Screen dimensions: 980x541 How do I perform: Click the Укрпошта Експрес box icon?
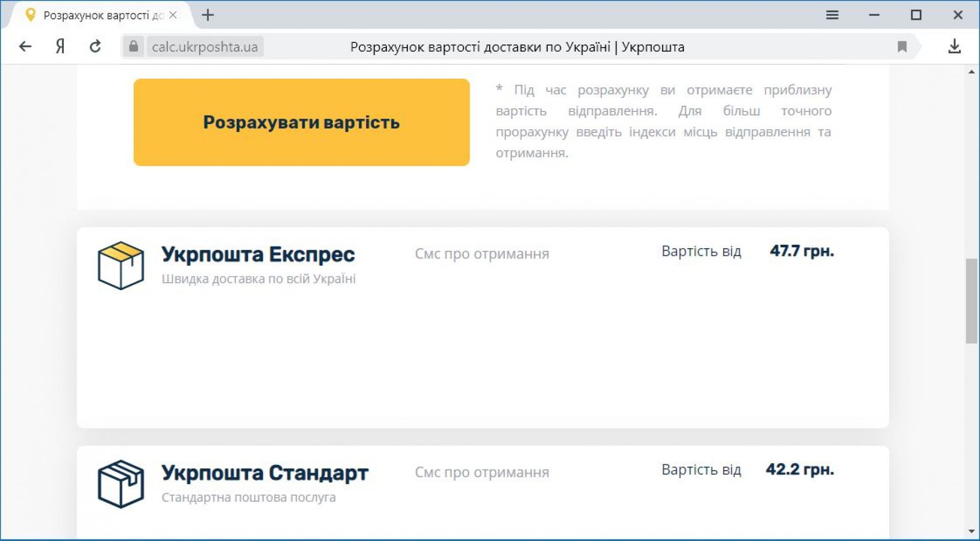pyautogui.click(x=120, y=266)
